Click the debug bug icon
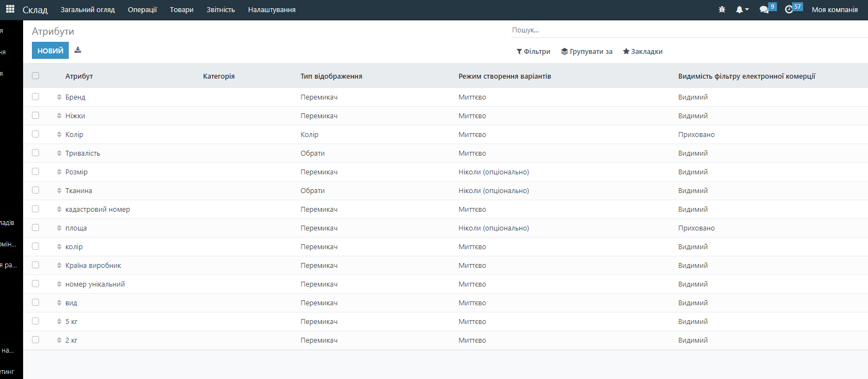This screenshot has width=868, height=379. pos(722,9)
